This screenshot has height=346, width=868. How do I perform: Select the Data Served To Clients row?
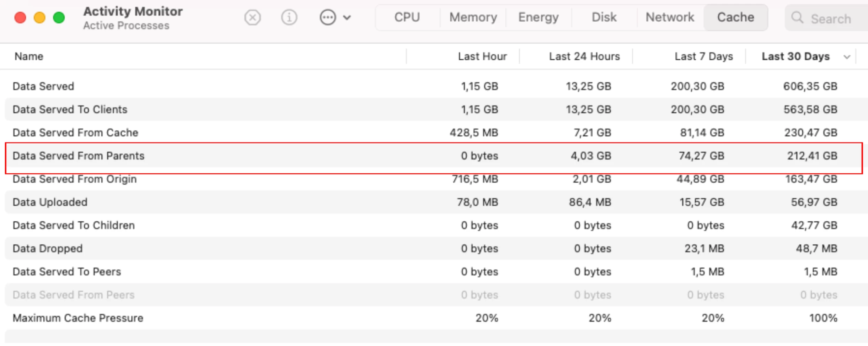(x=436, y=109)
